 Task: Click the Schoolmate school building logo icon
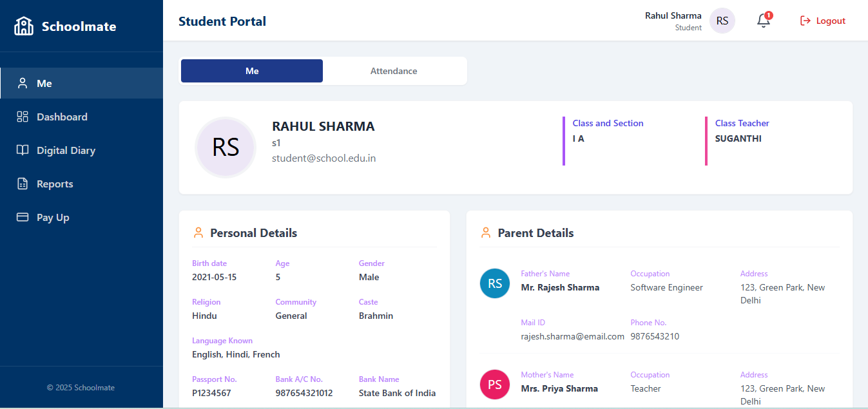(x=24, y=26)
